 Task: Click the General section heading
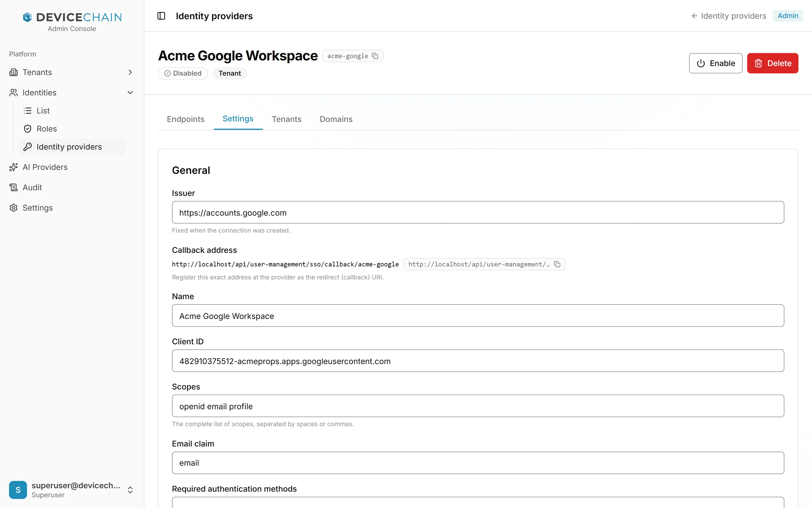pyautogui.click(x=191, y=170)
